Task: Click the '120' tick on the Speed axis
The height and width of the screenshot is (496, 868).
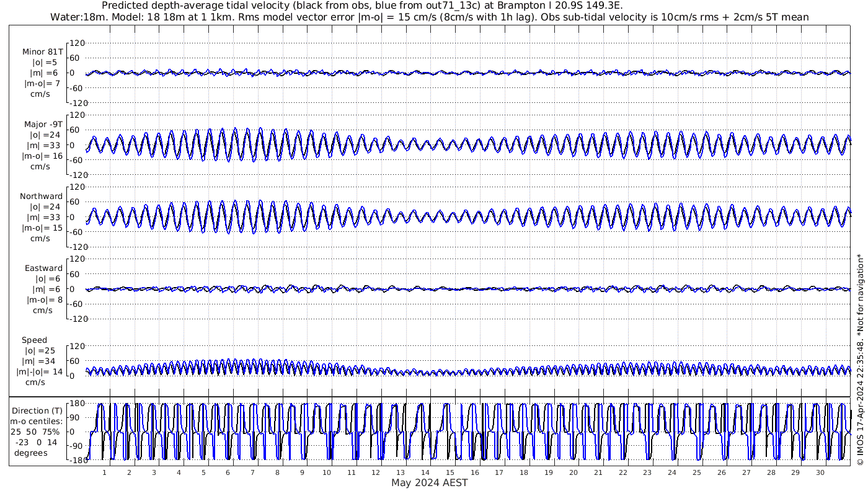Action: coord(76,346)
